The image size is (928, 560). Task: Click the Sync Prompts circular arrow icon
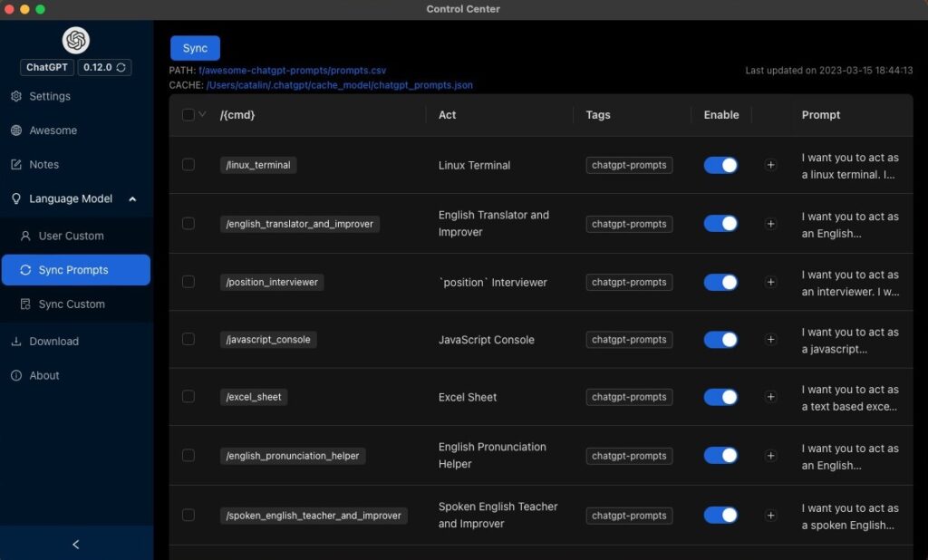pos(25,270)
